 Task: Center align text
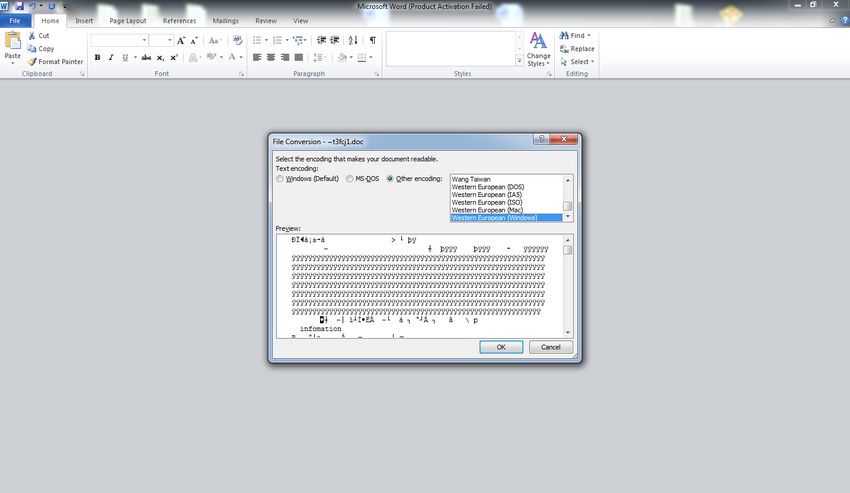pos(271,57)
